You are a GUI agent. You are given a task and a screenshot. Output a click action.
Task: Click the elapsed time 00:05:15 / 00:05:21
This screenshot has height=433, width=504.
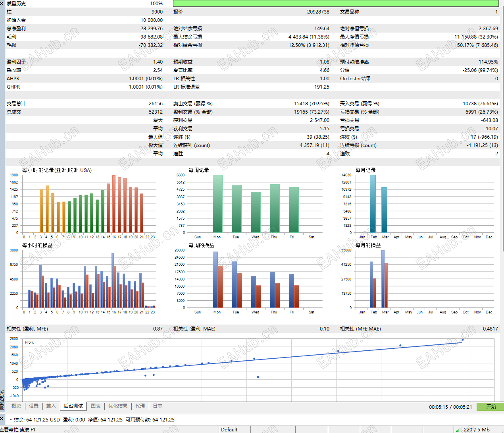[x=450, y=407]
